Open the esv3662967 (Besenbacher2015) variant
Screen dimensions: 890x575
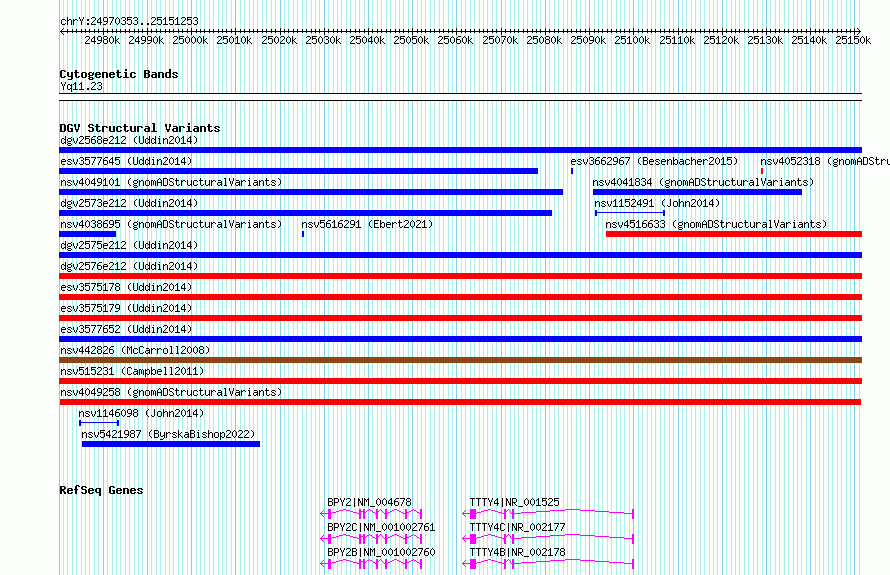click(654, 161)
